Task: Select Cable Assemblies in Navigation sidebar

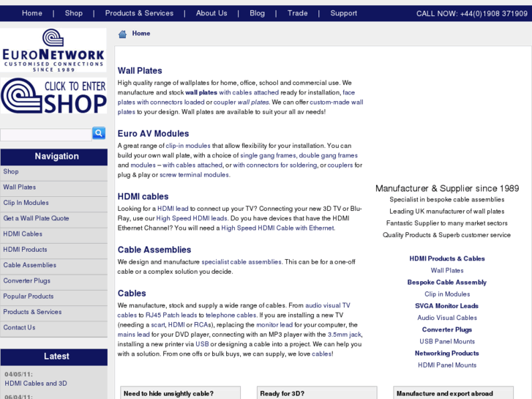Action: tap(53, 266)
